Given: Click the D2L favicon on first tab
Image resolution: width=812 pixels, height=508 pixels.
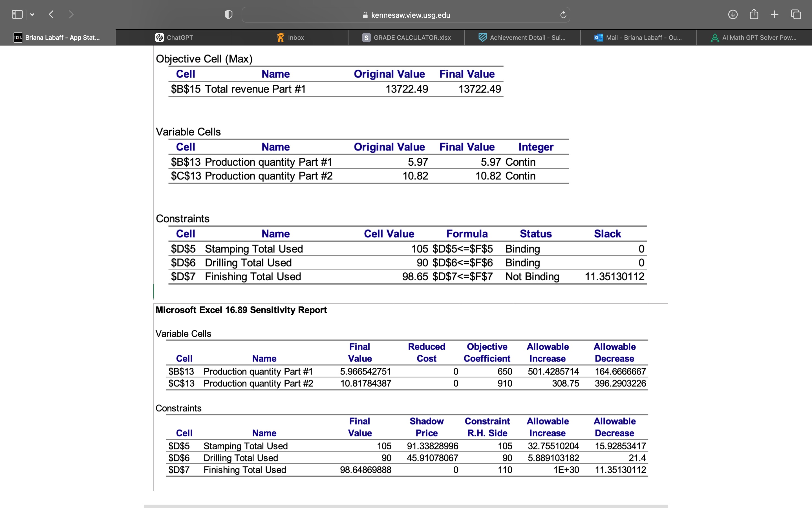Looking at the screenshot, I should tap(18, 38).
